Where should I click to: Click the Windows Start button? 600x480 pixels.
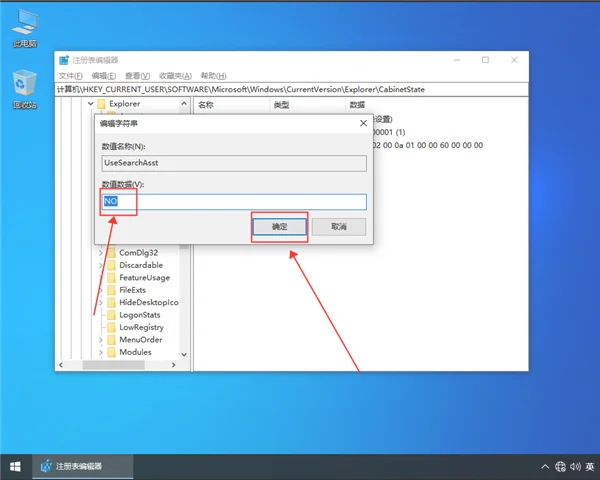pos(15,467)
